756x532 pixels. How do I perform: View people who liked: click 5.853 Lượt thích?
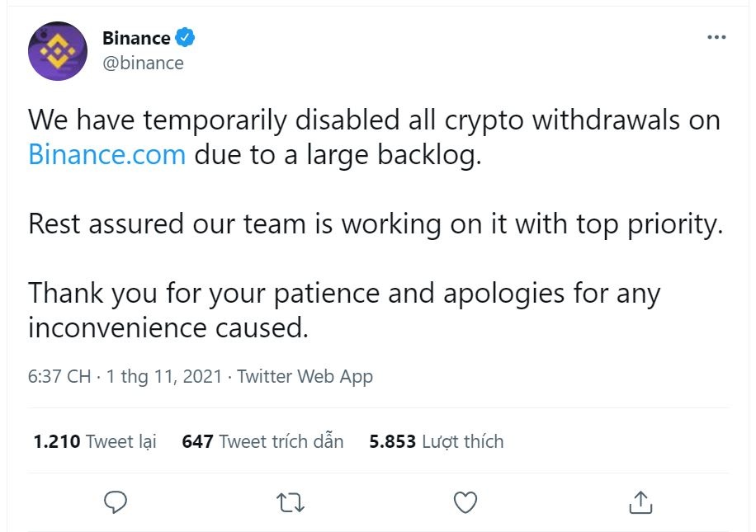coord(436,441)
